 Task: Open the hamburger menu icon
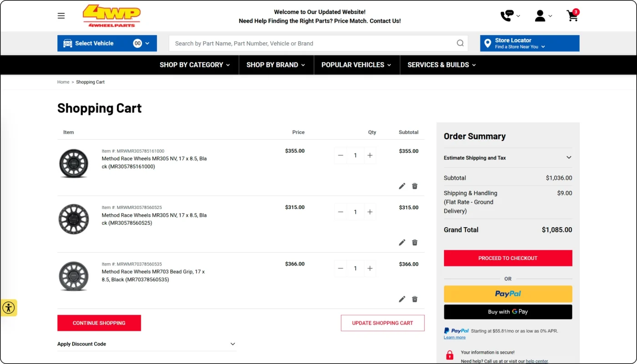click(x=61, y=16)
